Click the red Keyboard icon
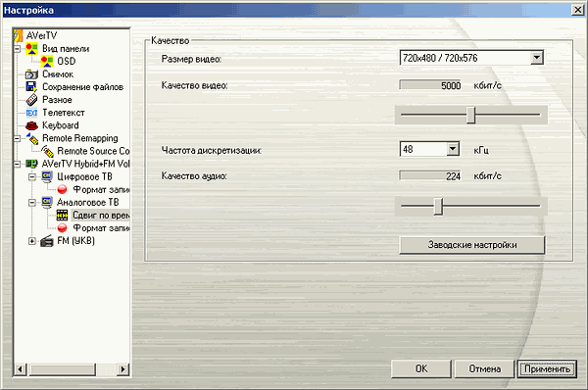 click(x=32, y=125)
